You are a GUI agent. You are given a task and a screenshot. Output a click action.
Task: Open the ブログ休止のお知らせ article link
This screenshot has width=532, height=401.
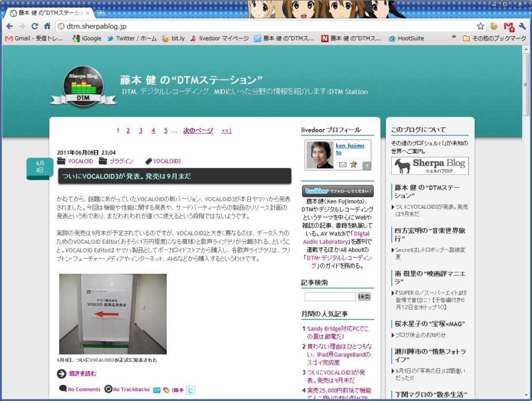coord(420,335)
